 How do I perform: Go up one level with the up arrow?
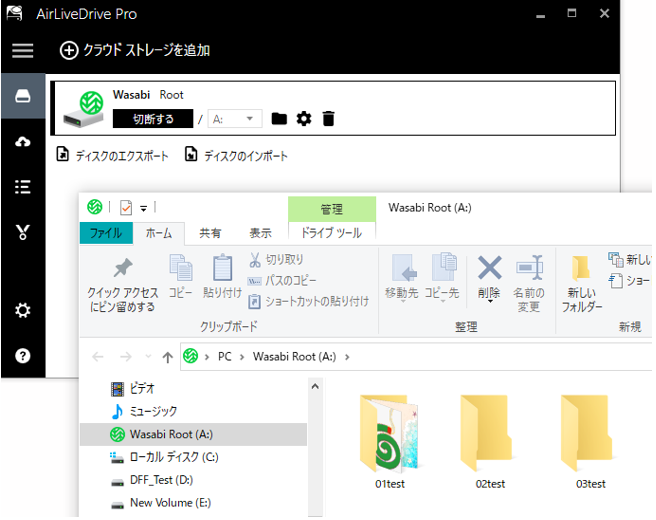click(168, 357)
